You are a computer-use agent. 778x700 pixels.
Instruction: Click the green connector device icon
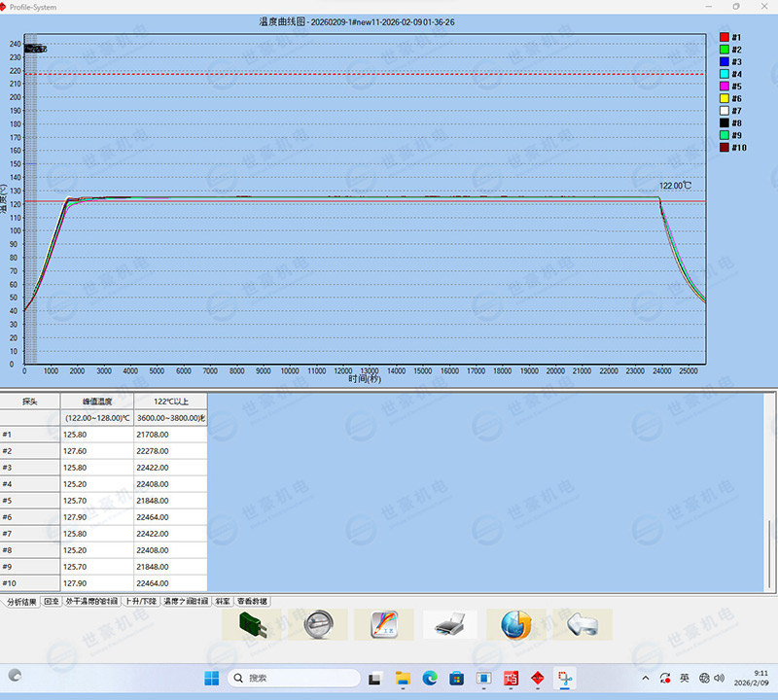(251, 624)
